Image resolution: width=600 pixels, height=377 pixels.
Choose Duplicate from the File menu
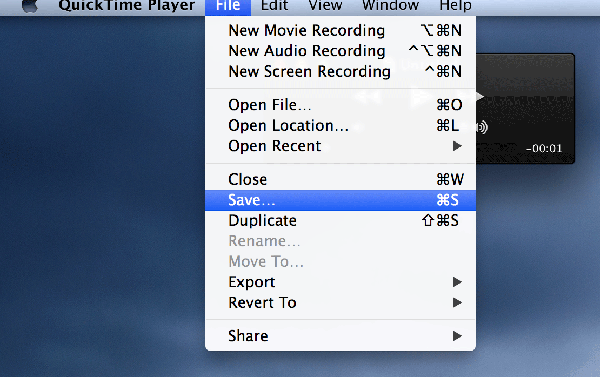point(341,220)
